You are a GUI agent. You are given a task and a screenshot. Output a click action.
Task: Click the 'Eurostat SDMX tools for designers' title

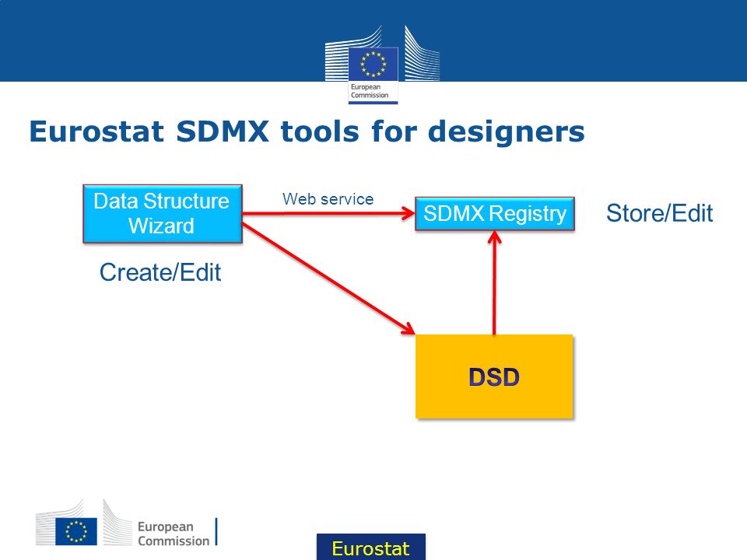307,131
